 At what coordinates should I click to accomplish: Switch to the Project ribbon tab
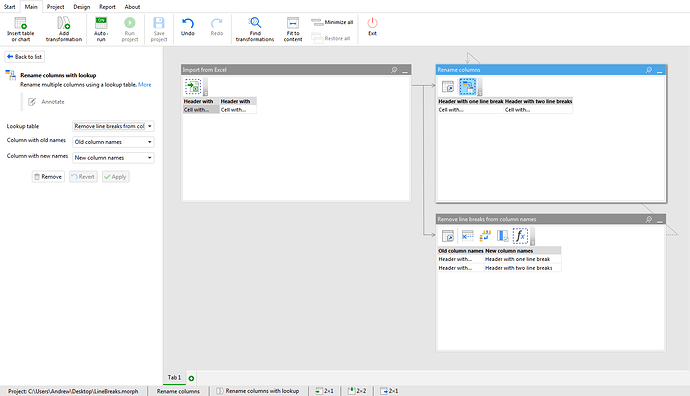pyautogui.click(x=55, y=7)
